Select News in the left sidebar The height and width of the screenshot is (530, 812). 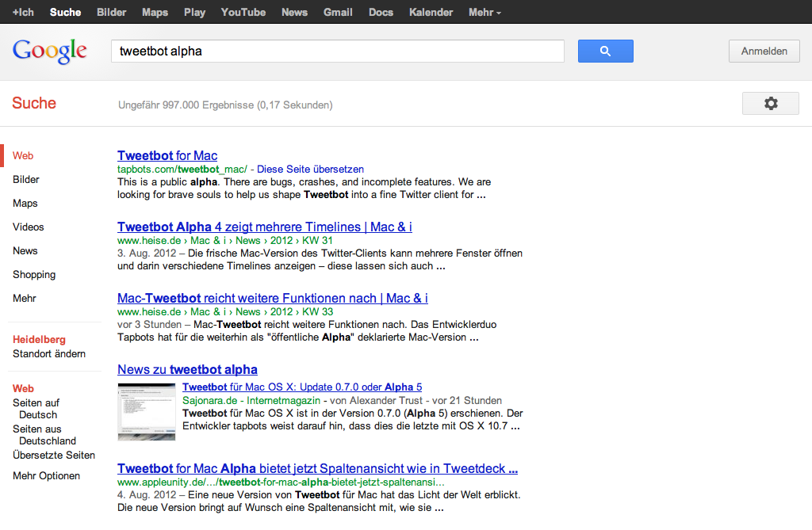(x=25, y=251)
